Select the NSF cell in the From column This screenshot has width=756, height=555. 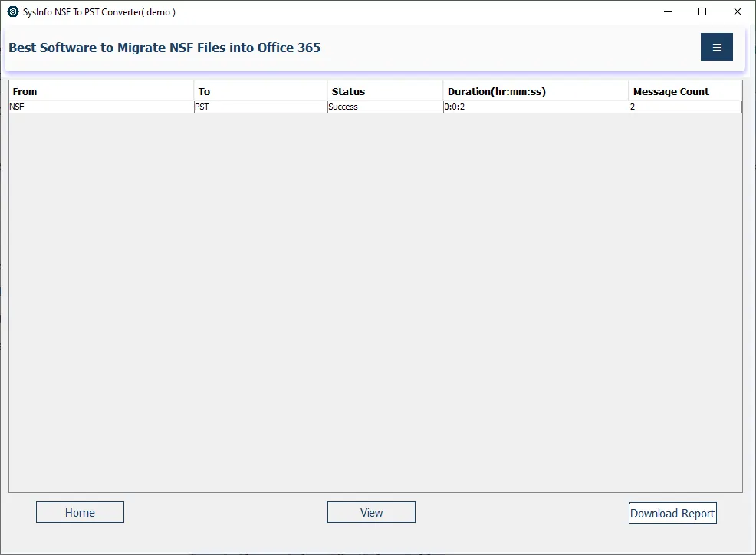point(101,107)
